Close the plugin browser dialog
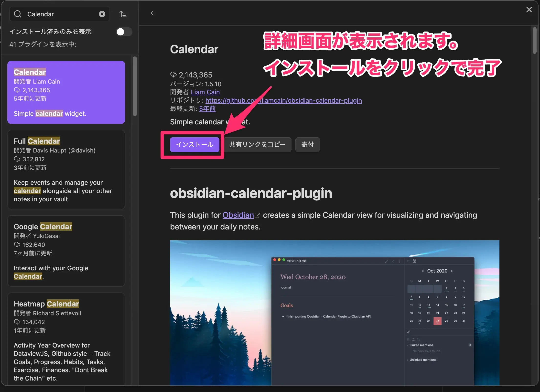This screenshot has width=540, height=392. 529,10
